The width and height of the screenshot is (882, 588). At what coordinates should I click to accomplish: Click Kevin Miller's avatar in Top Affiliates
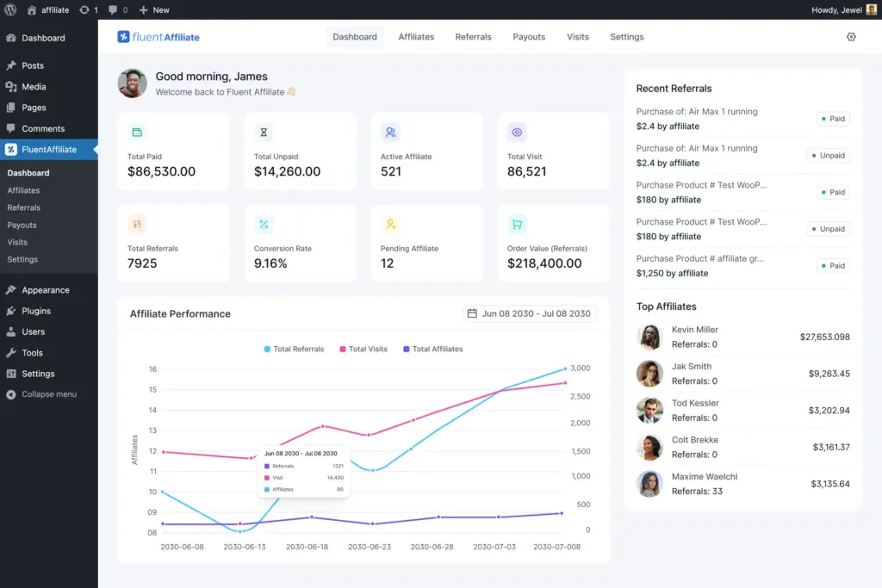(x=650, y=336)
